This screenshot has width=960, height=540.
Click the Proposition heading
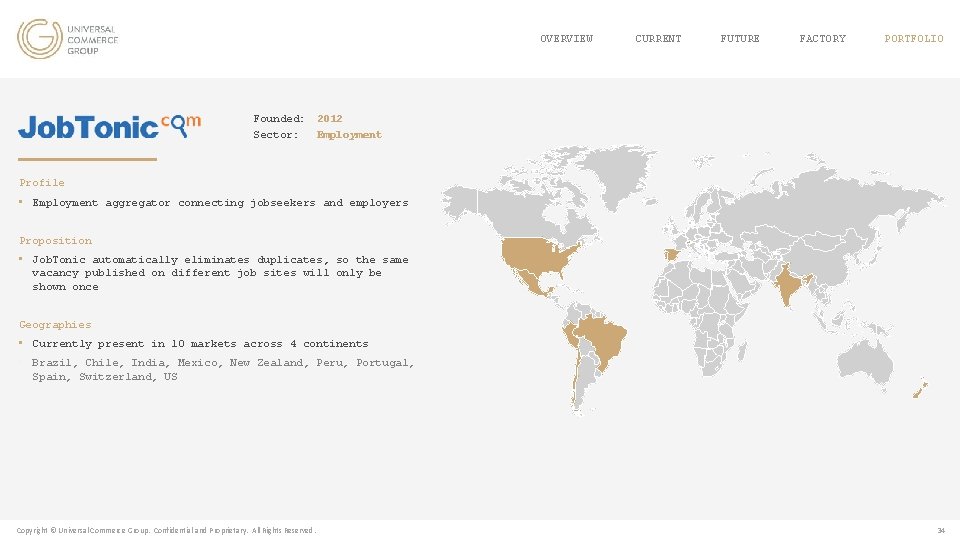56,241
